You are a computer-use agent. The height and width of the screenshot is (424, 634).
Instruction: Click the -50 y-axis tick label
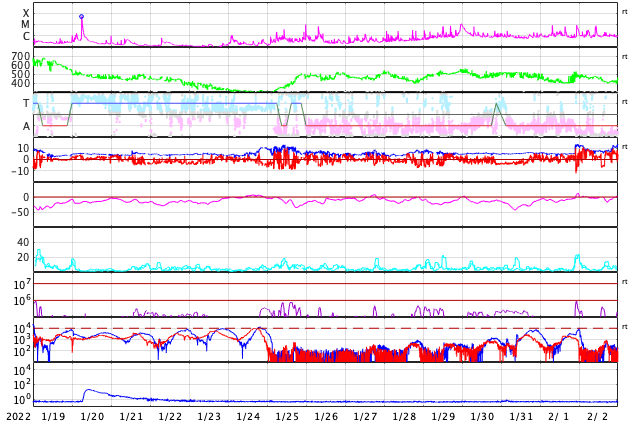coord(20,212)
